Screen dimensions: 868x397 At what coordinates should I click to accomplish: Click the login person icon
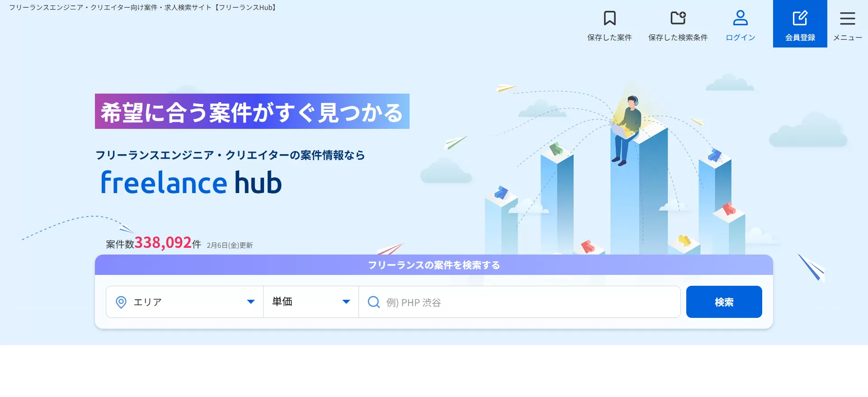740,18
